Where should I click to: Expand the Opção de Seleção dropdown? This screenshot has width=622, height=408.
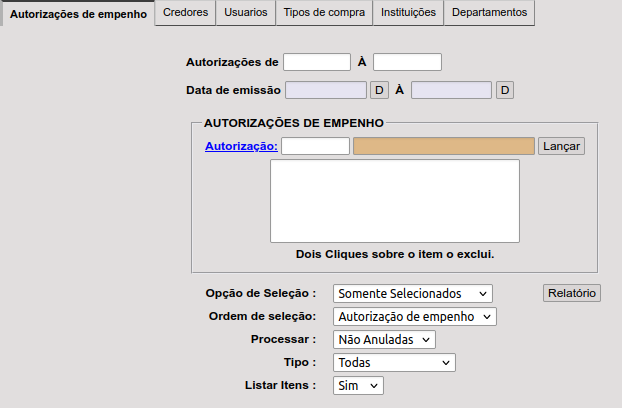(x=413, y=293)
